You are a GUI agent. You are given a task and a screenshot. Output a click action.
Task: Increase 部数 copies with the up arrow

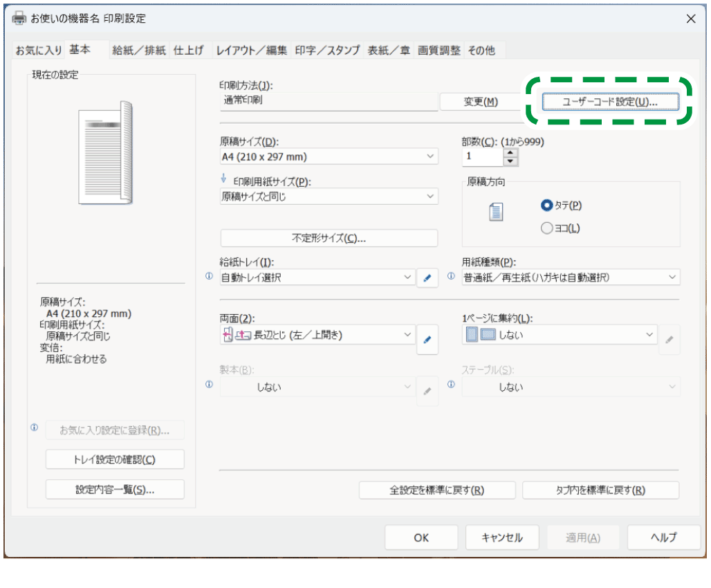pos(510,152)
